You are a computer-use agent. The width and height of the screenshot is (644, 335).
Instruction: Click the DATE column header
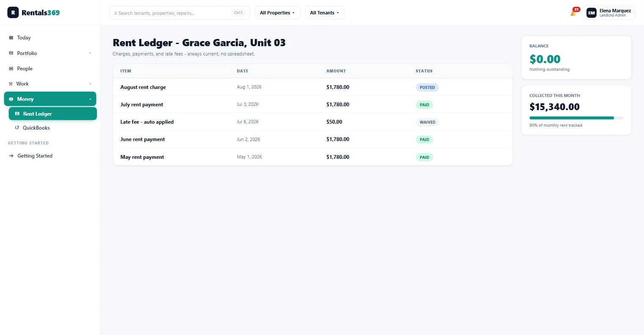[242, 71]
